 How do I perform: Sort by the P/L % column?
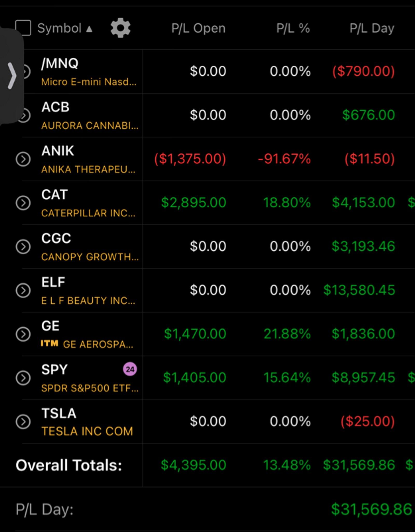pyautogui.click(x=293, y=28)
